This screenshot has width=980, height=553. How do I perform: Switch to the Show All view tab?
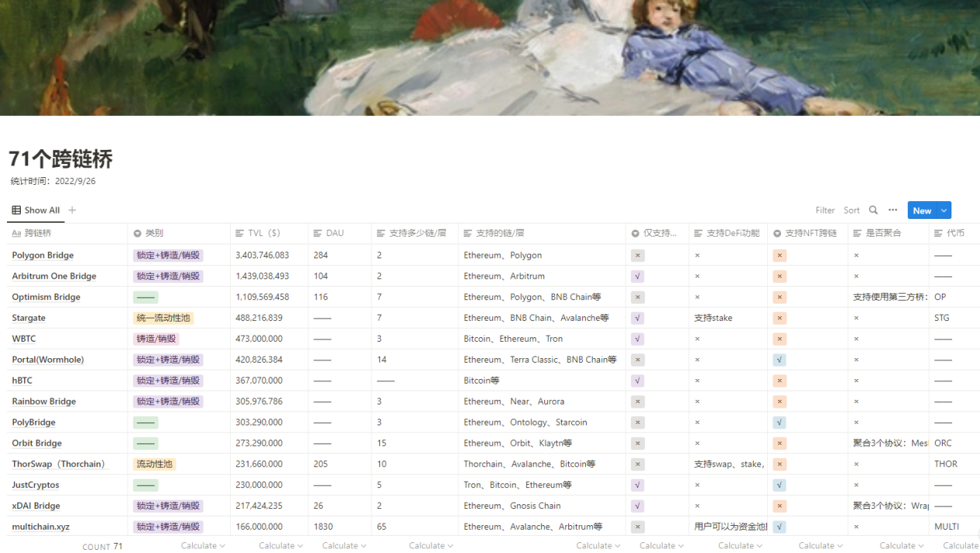[x=36, y=210]
